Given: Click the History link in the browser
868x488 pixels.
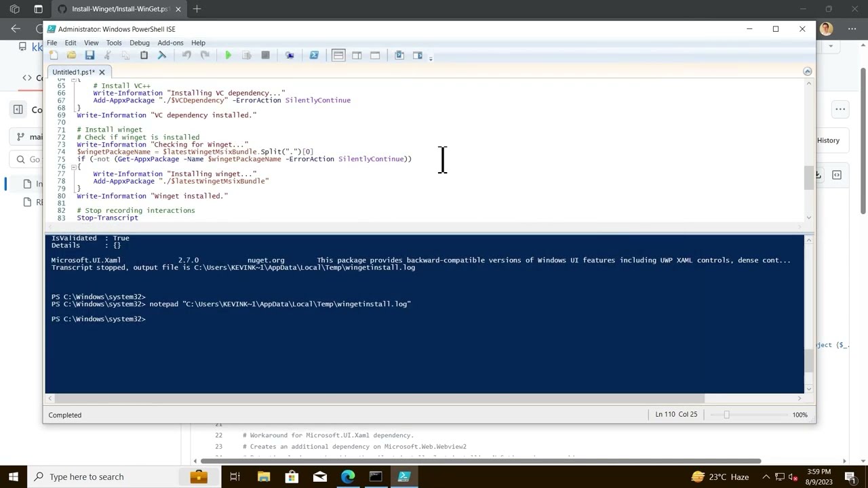Looking at the screenshot, I should pyautogui.click(x=828, y=140).
